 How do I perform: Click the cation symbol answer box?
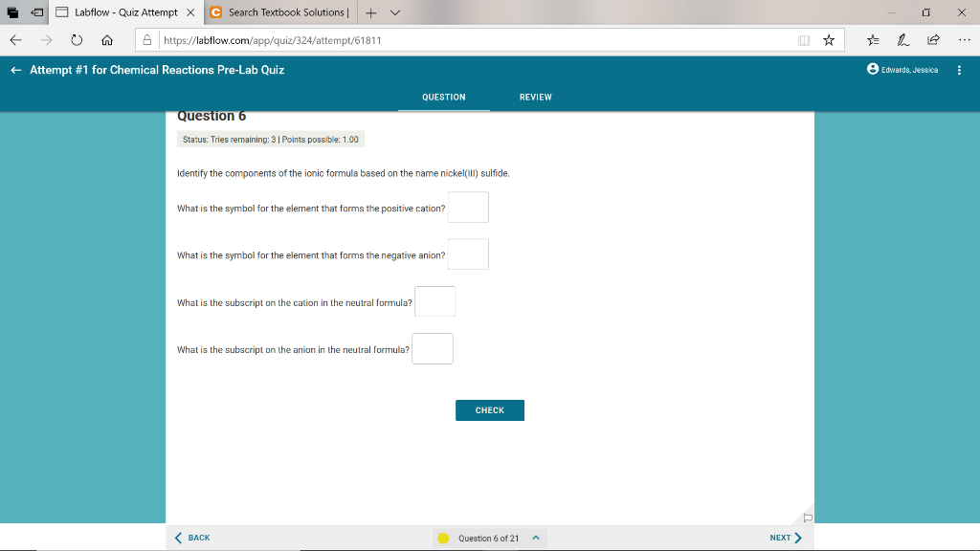click(x=468, y=207)
